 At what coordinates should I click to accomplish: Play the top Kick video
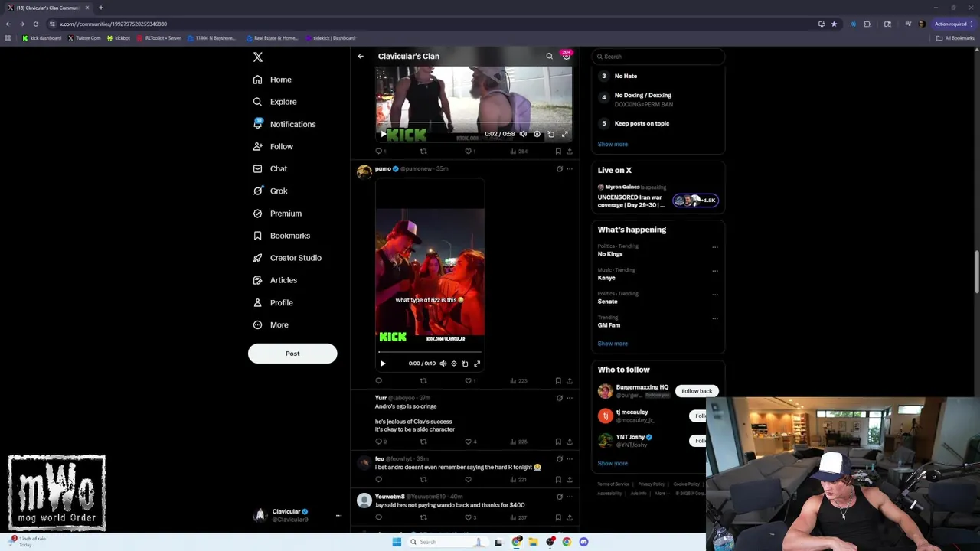(x=384, y=134)
